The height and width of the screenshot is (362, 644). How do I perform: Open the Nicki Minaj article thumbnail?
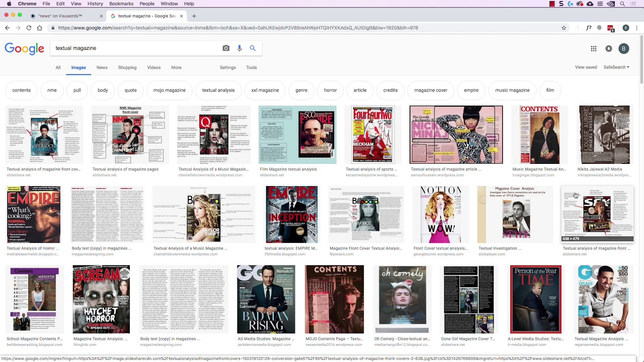(x=456, y=135)
